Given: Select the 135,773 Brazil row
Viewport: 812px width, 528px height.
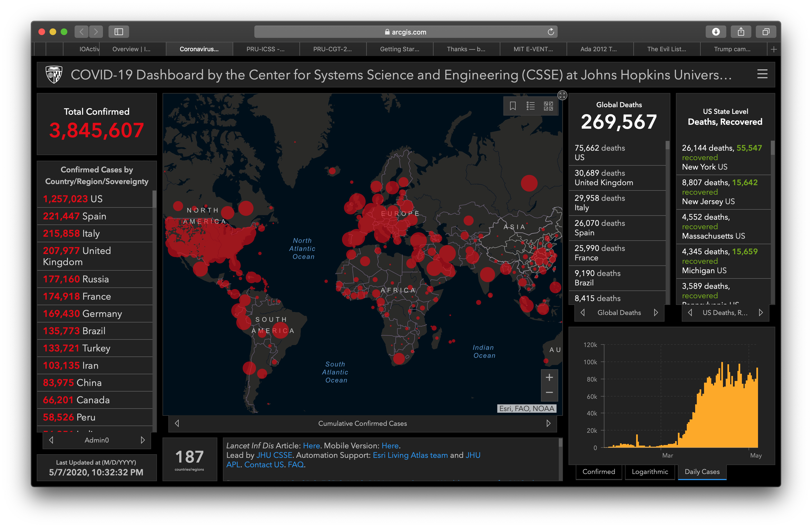Looking at the screenshot, I should [x=95, y=331].
